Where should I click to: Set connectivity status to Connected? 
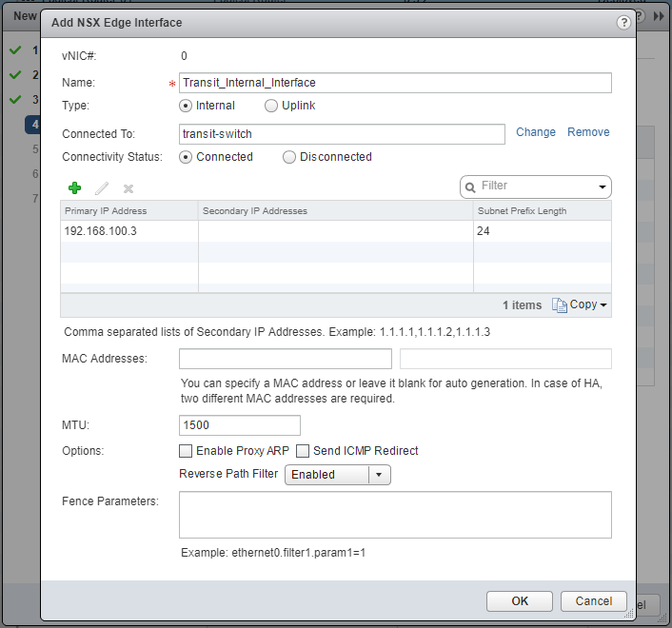pos(187,157)
